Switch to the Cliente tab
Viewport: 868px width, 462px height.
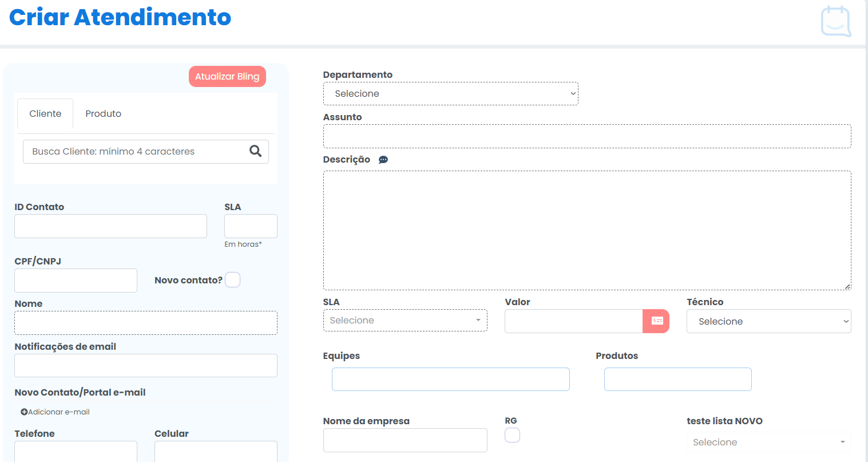click(45, 113)
